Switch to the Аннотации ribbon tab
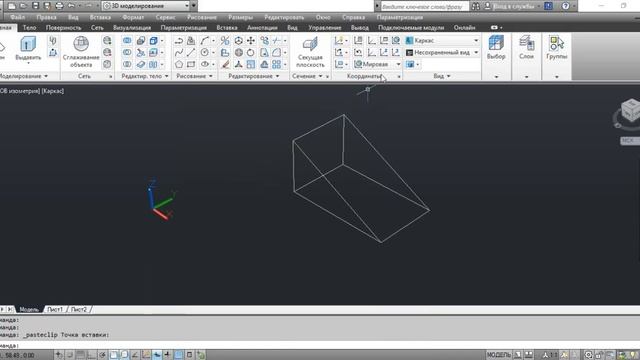 click(262, 27)
